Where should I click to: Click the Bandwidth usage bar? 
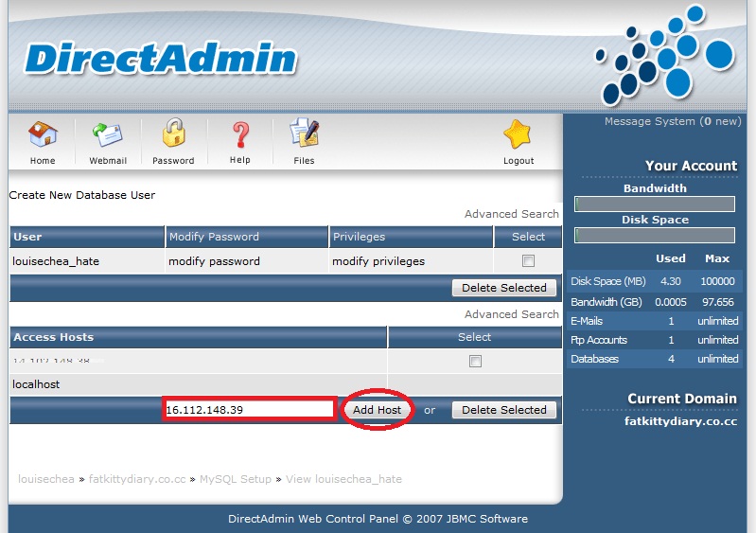coord(655,204)
